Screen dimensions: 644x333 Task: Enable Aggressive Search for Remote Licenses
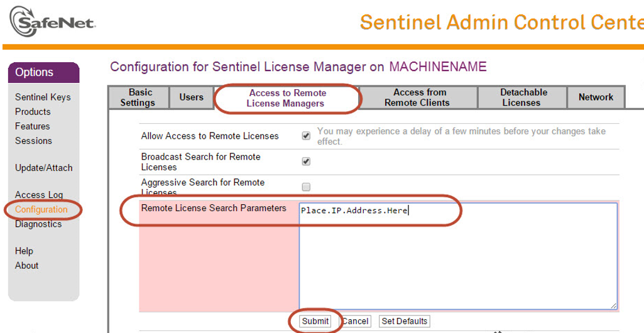(x=306, y=187)
